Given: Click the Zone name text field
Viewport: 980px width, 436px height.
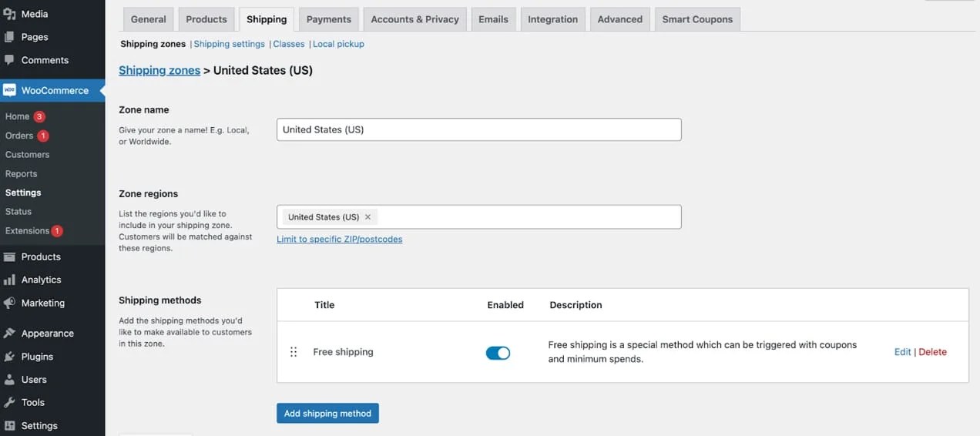Looking at the screenshot, I should click(478, 129).
